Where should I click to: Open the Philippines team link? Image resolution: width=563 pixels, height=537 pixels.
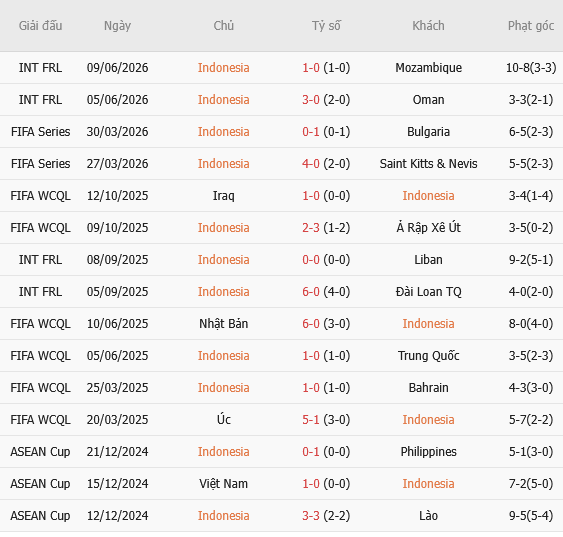[x=428, y=452]
